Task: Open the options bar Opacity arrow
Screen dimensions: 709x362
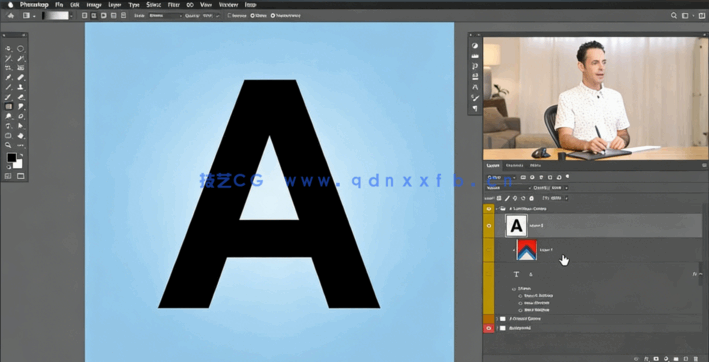Action: 218,15
